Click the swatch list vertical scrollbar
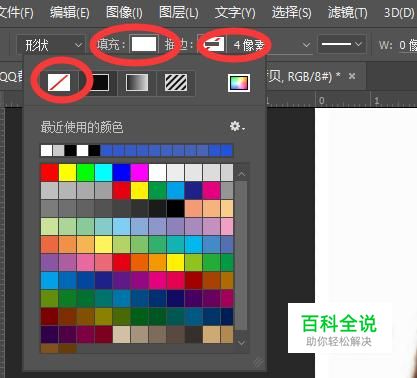Image resolution: width=417 pixels, height=378 pixels. 242,257
